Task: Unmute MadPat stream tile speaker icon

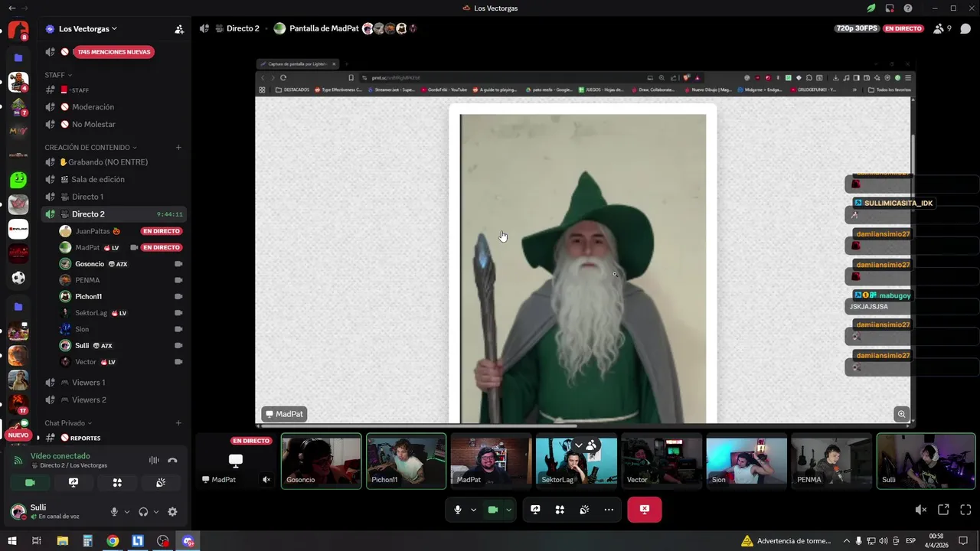Action: 266,480
